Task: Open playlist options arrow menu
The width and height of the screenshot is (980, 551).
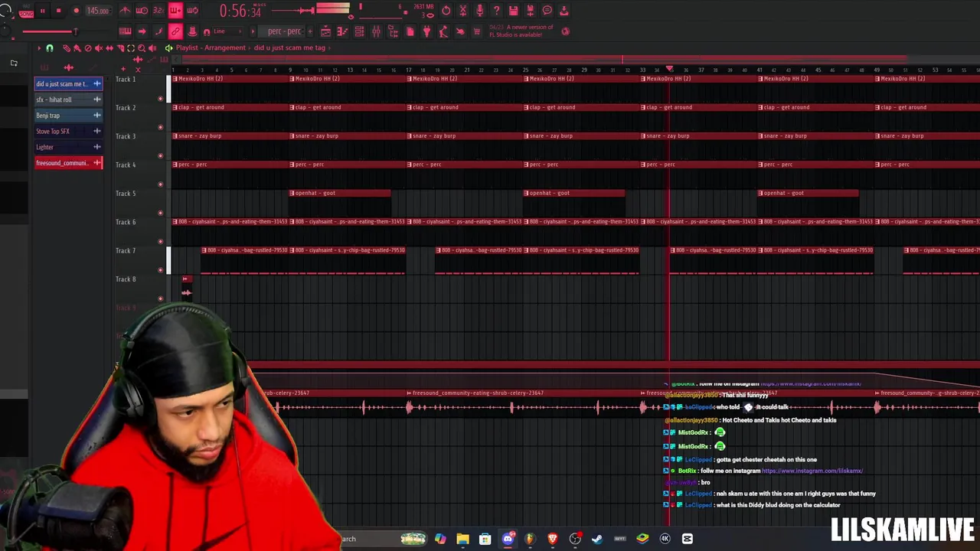Action: click(39, 48)
